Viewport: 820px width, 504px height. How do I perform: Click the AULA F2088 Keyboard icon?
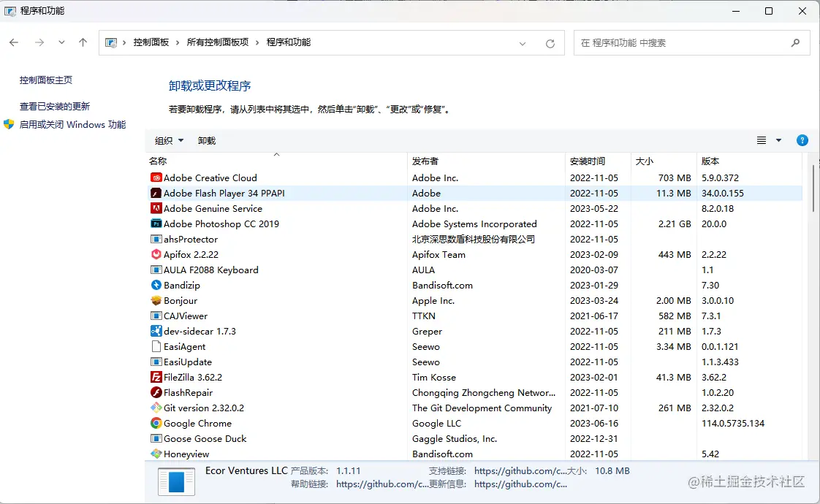[x=156, y=270]
